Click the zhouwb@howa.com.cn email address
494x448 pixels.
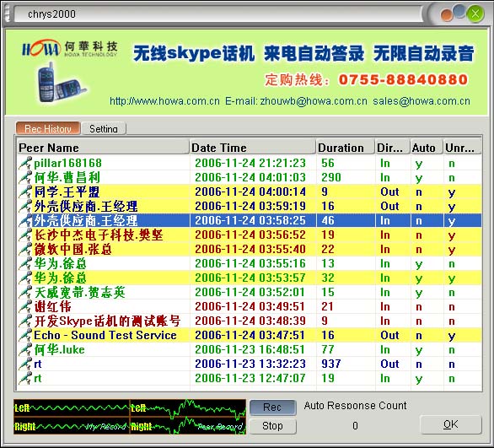tap(314, 101)
